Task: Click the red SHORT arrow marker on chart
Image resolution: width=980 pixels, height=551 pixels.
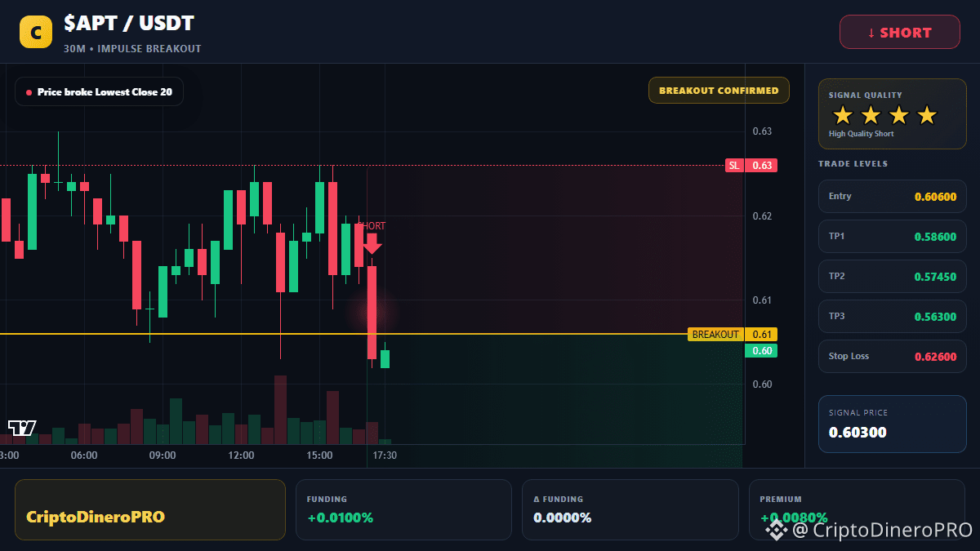Action: [x=372, y=243]
